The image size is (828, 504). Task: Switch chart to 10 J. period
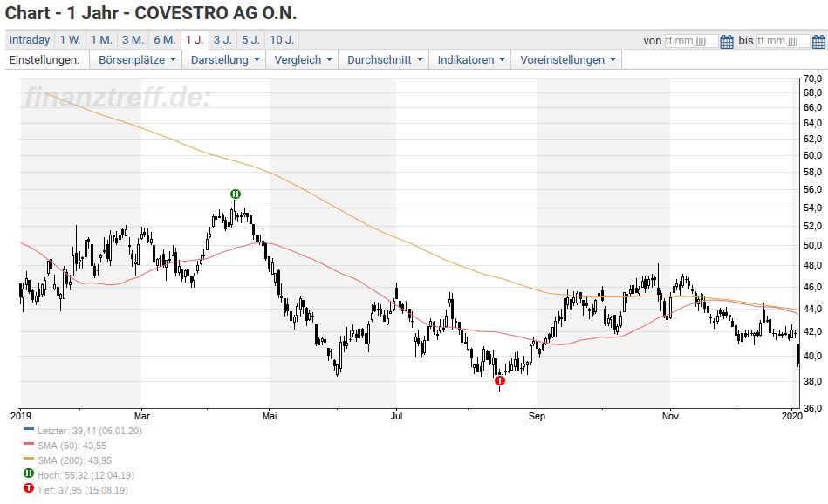coord(282,40)
